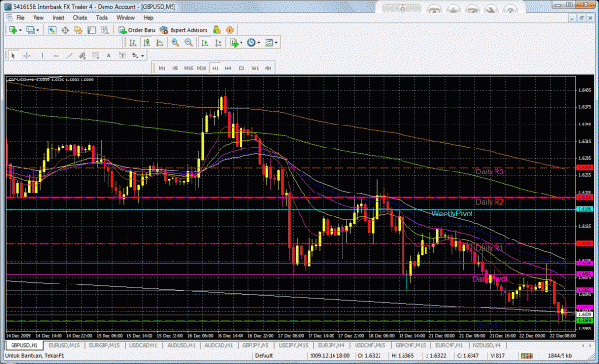Toggle Auto Scroll on the chart
The width and height of the screenshot is (599, 364).
coord(205,43)
